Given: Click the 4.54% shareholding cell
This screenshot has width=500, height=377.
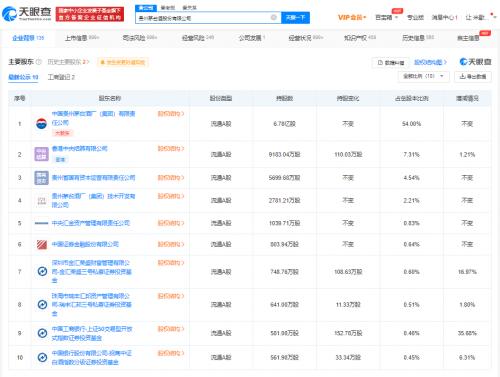Looking at the screenshot, I should tap(411, 178).
